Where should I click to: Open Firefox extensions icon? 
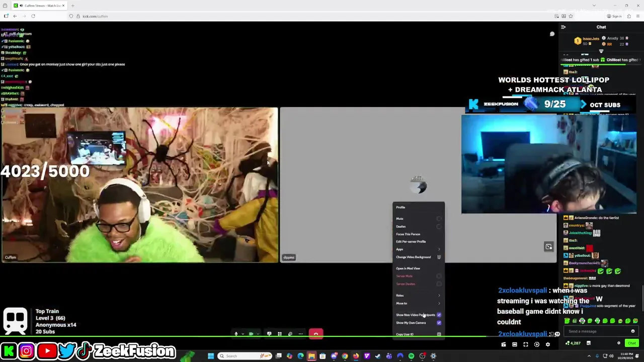[628, 16]
